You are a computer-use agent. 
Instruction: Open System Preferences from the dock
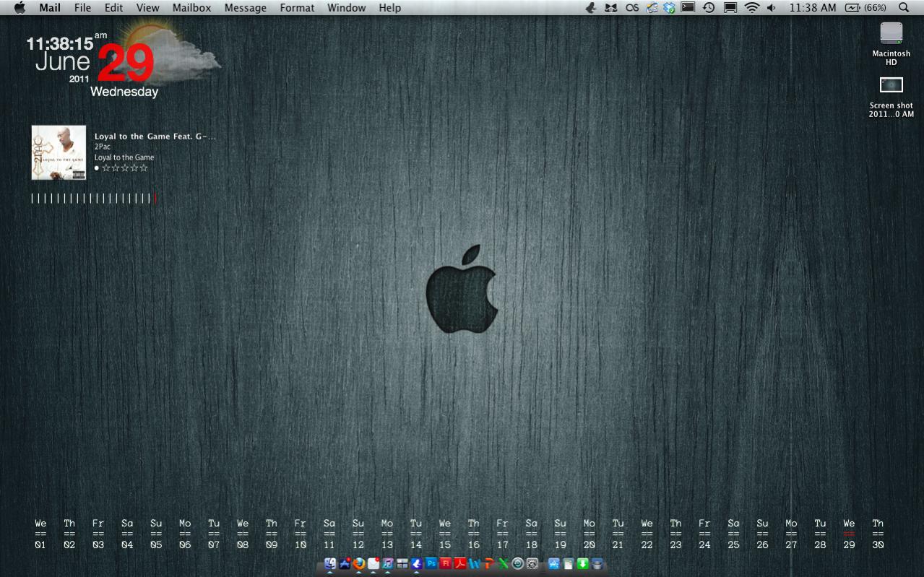pyautogui.click(x=532, y=564)
